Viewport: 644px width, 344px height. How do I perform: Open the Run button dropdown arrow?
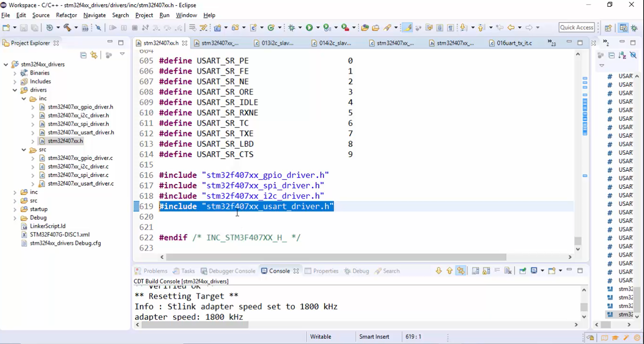[318, 28]
